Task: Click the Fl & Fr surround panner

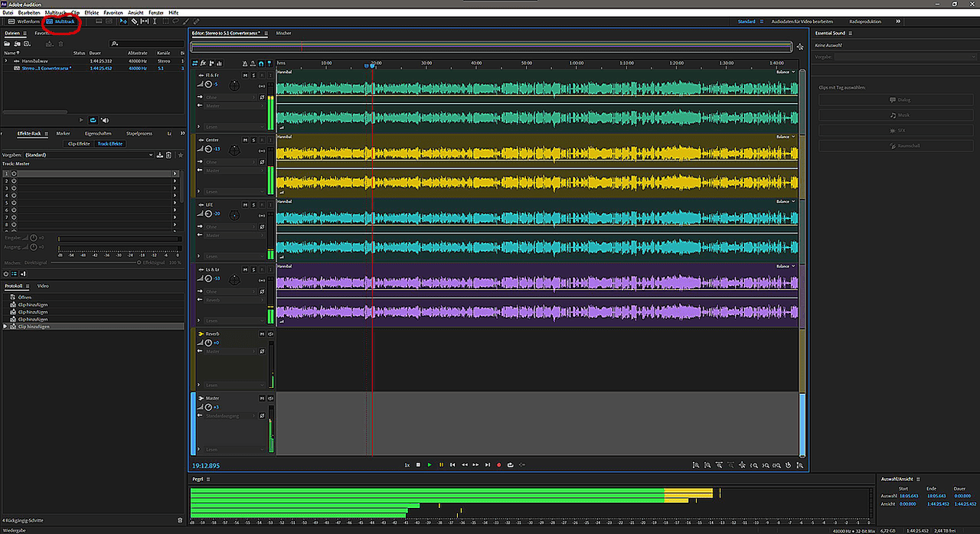Action: 234,85
